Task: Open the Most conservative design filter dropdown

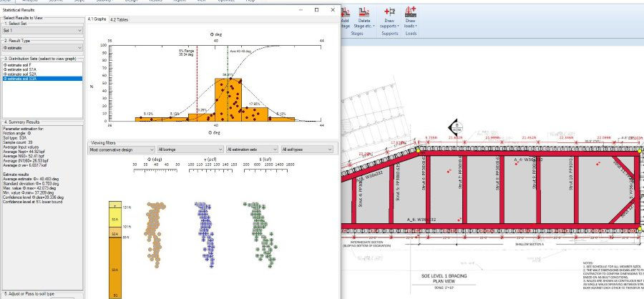Action: click(x=122, y=150)
